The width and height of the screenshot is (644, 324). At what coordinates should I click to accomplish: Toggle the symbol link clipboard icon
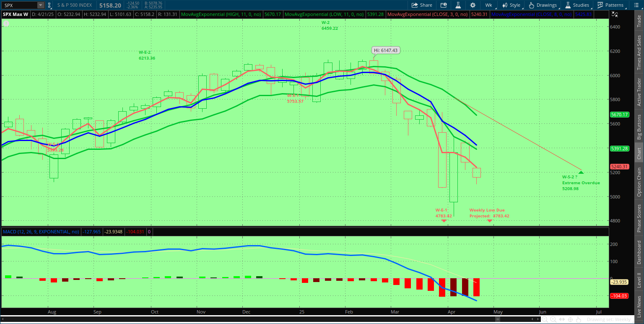pos(49,5)
